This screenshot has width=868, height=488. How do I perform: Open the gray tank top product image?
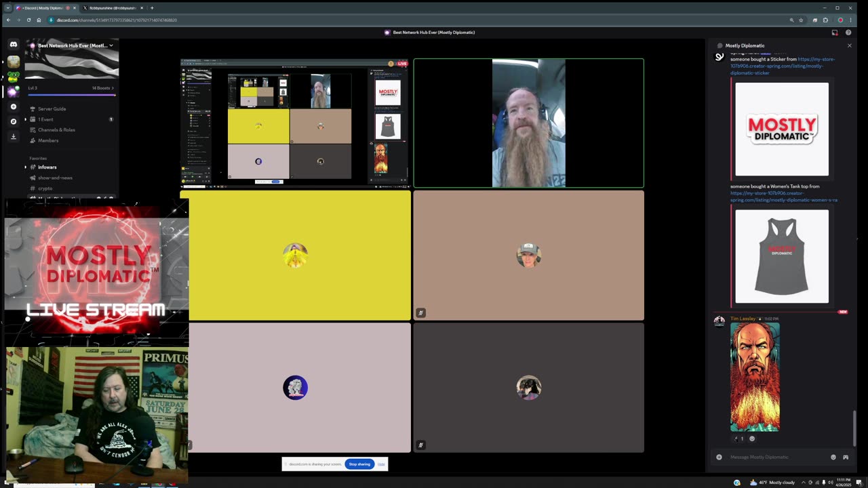(782, 256)
